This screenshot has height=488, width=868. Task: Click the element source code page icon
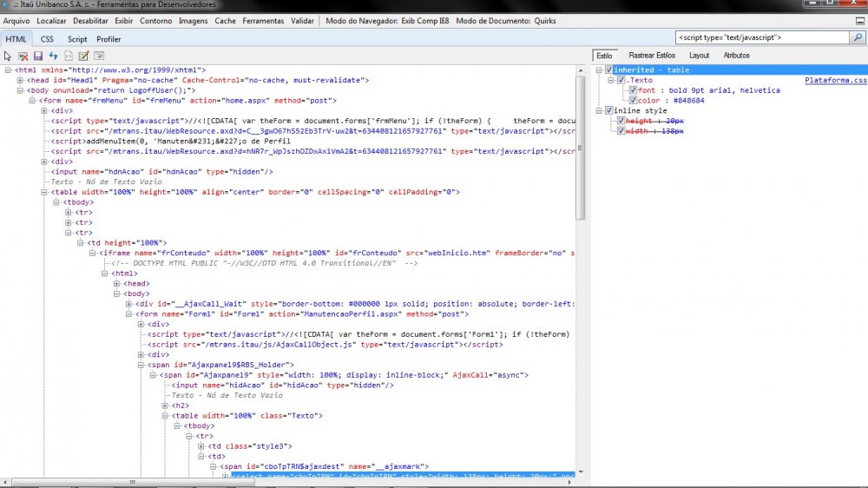[69, 56]
